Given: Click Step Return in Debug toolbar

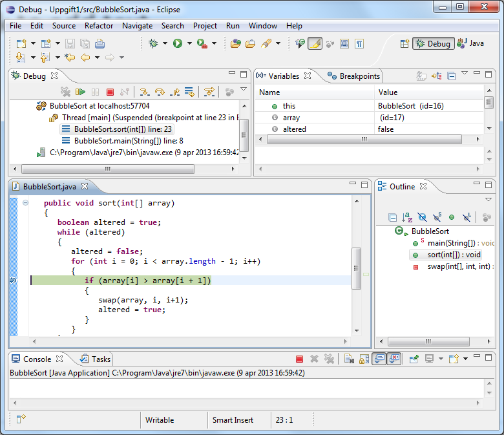Looking at the screenshot, I should 175,92.
